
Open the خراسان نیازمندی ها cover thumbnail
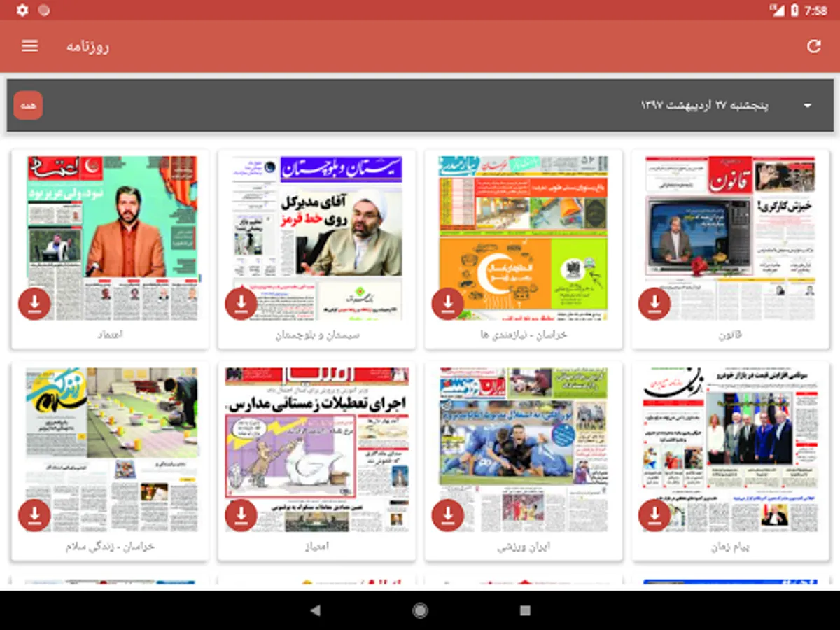[x=524, y=238]
